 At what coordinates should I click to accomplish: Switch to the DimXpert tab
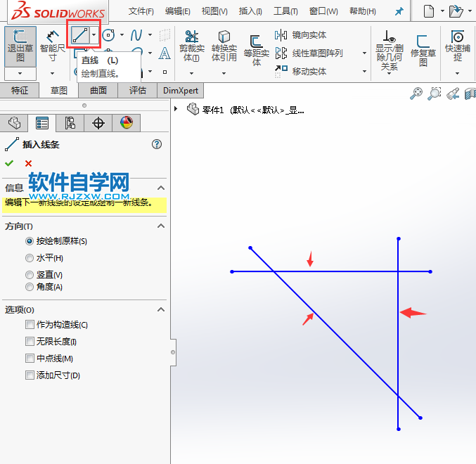tap(180, 91)
